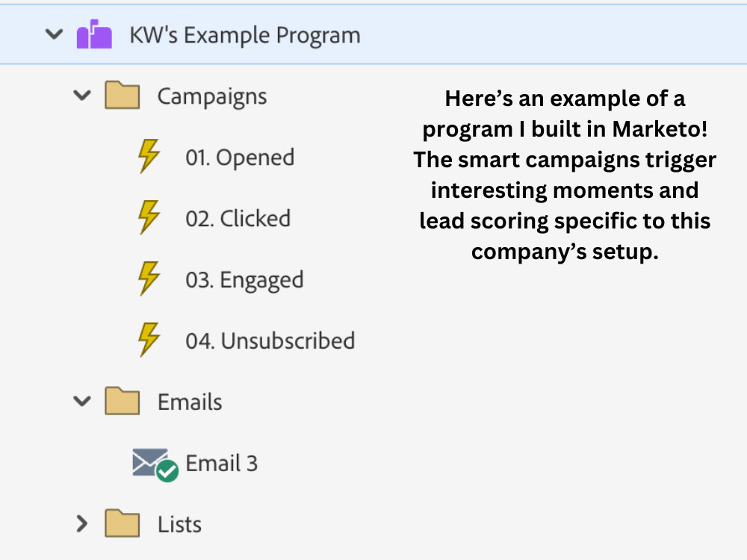Collapse the Emails folder chevron
Image resolution: width=747 pixels, height=560 pixels.
82,401
